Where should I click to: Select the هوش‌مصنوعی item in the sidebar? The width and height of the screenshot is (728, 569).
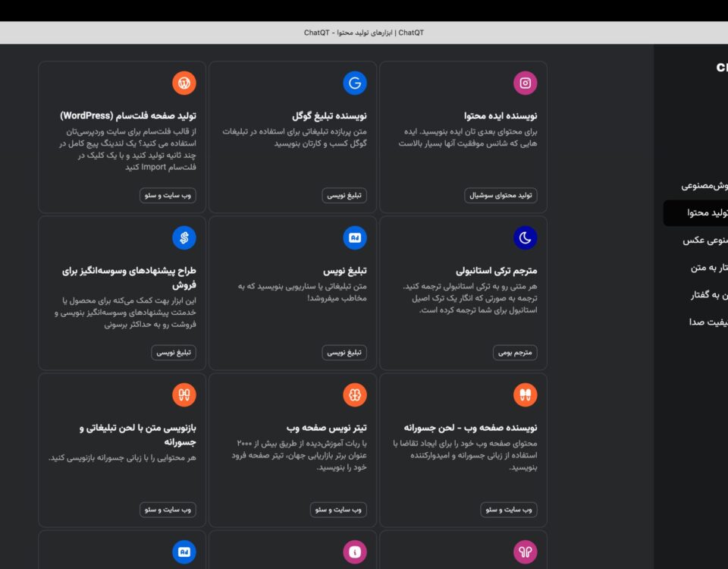pos(704,185)
